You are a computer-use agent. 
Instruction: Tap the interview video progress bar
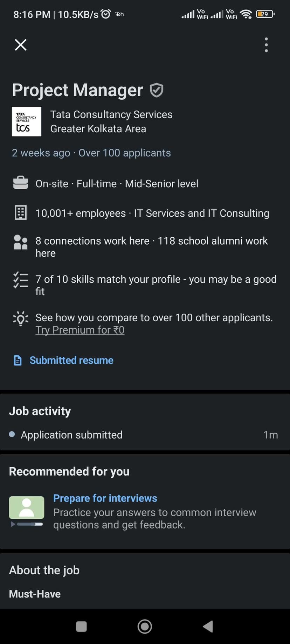point(30,524)
